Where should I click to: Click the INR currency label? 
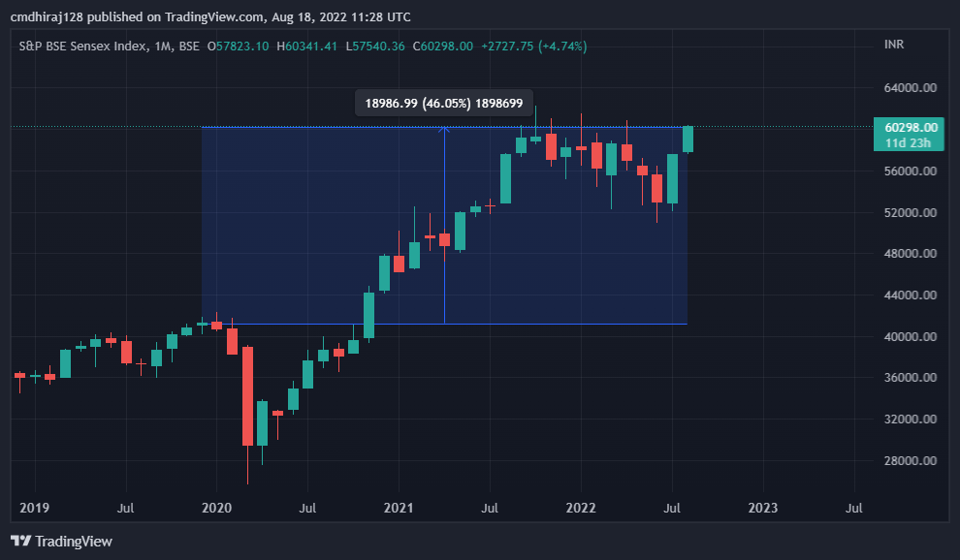click(x=894, y=44)
